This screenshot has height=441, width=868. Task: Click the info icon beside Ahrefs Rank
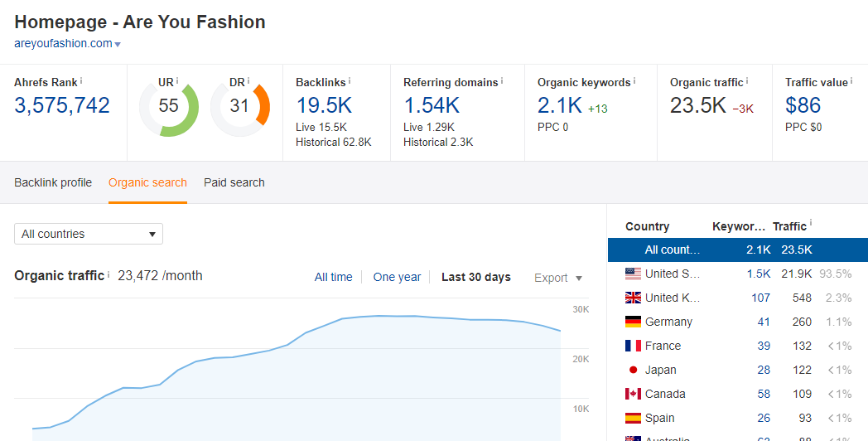[81, 80]
